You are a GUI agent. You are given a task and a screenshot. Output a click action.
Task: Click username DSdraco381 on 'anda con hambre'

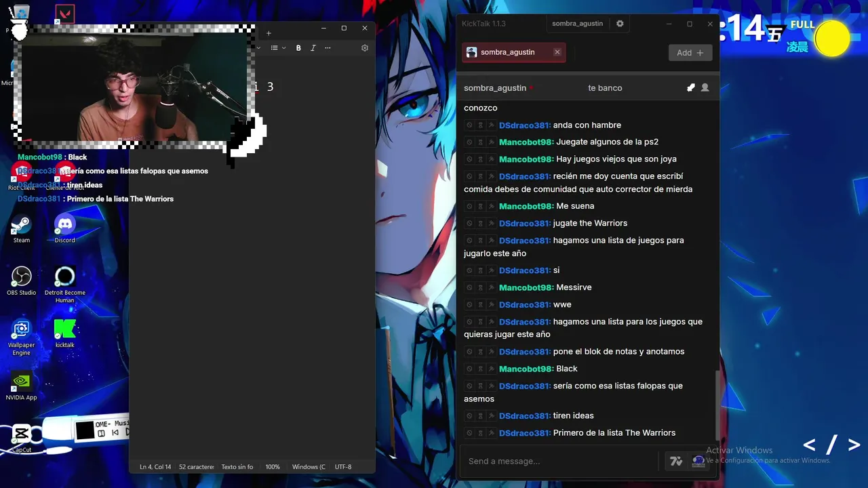click(x=525, y=125)
